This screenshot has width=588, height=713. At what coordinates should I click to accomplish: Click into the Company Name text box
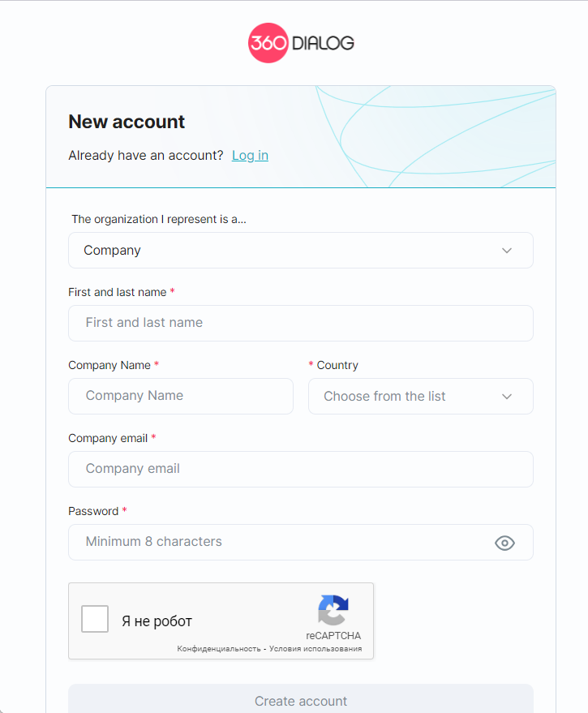point(180,396)
